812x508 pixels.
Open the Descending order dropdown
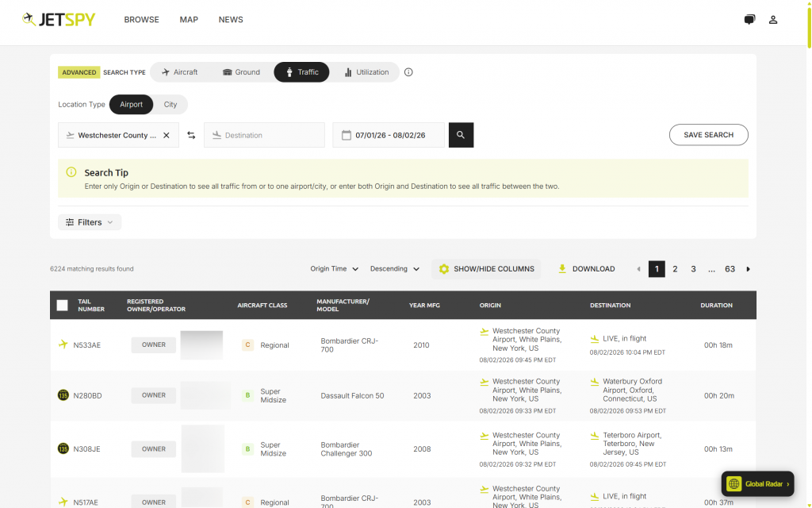[395, 268]
